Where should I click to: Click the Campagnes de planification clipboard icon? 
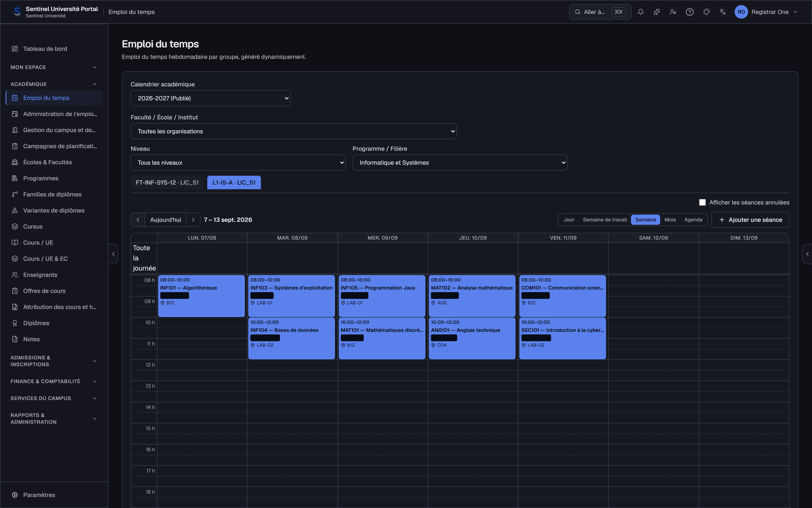coord(15,146)
